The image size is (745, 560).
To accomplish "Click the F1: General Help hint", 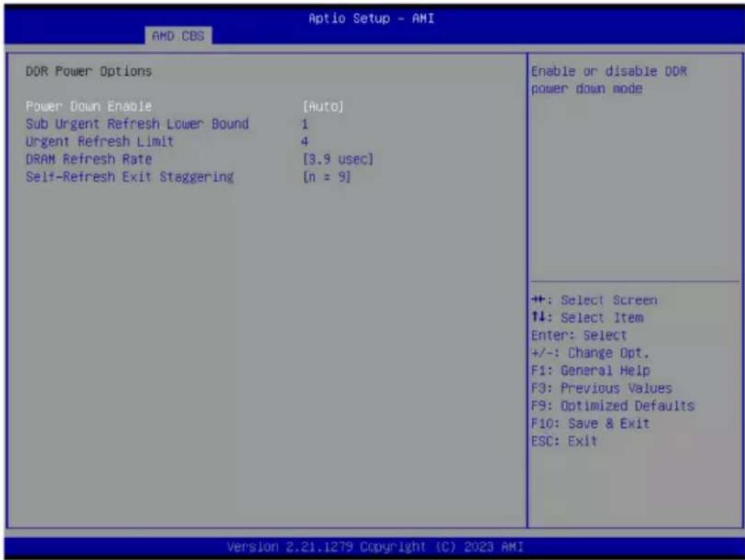I will pos(590,370).
